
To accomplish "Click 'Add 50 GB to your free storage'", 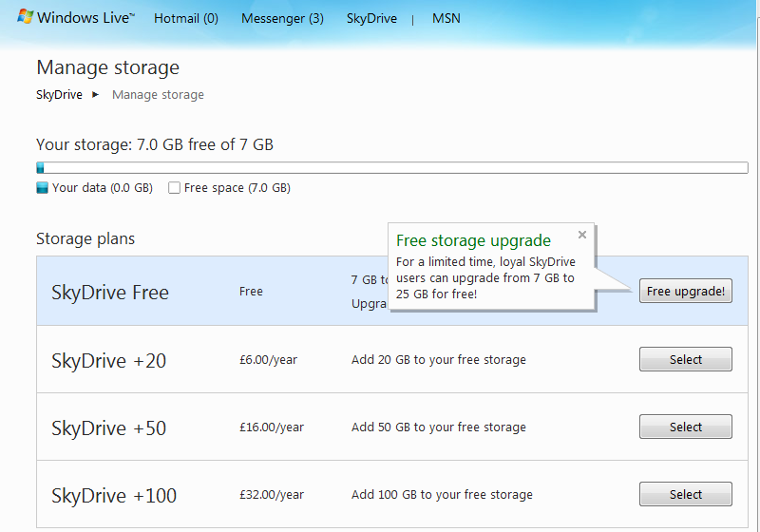I will coord(439,427).
